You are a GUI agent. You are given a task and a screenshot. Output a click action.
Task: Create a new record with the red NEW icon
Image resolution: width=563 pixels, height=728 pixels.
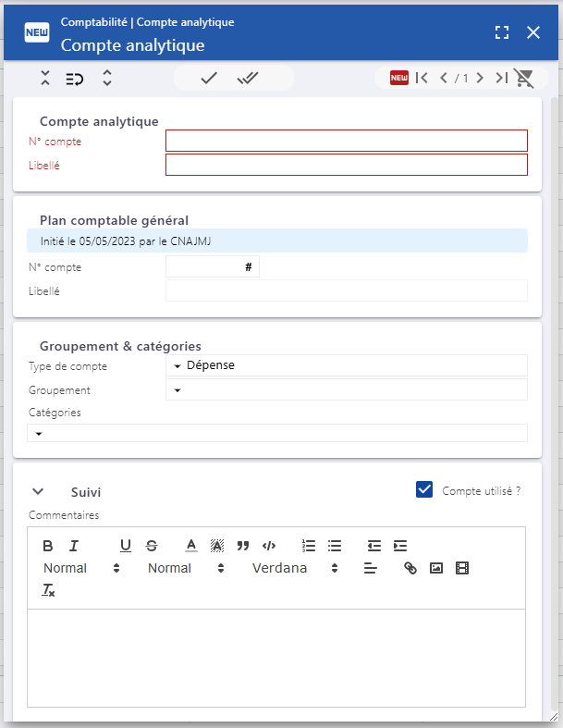(x=399, y=78)
